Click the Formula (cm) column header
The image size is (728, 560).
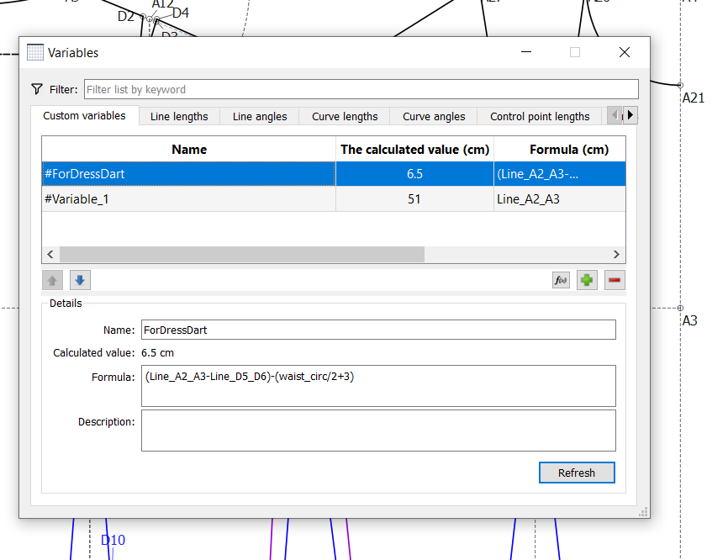[560, 150]
